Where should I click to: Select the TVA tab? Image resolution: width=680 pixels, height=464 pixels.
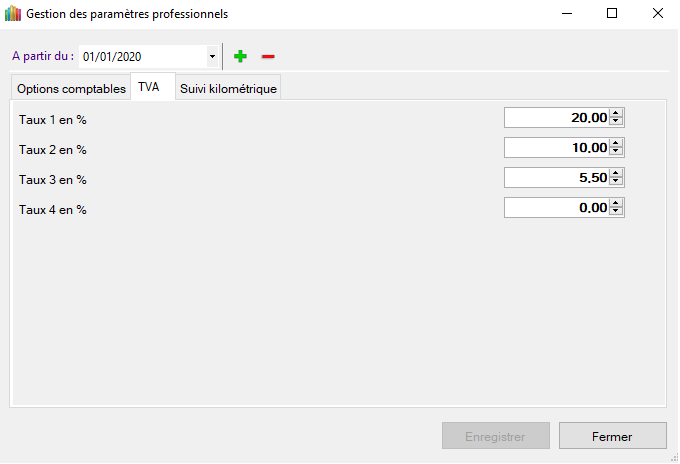pyautogui.click(x=149, y=88)
